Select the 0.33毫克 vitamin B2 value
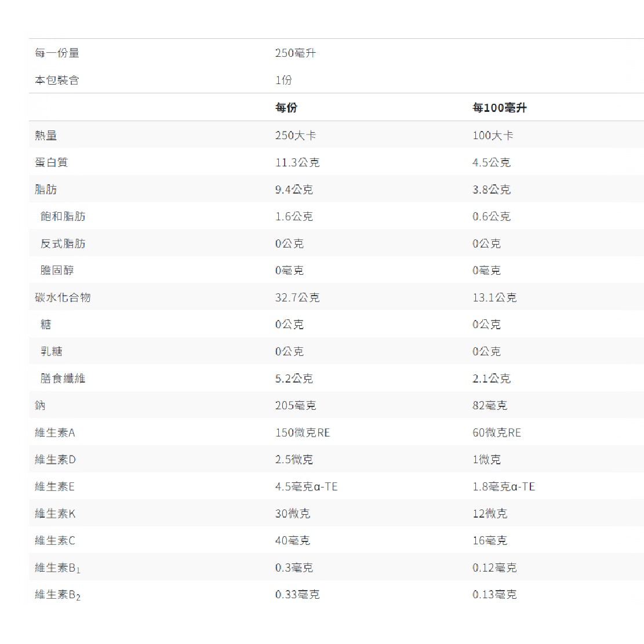 click(298, 594)
